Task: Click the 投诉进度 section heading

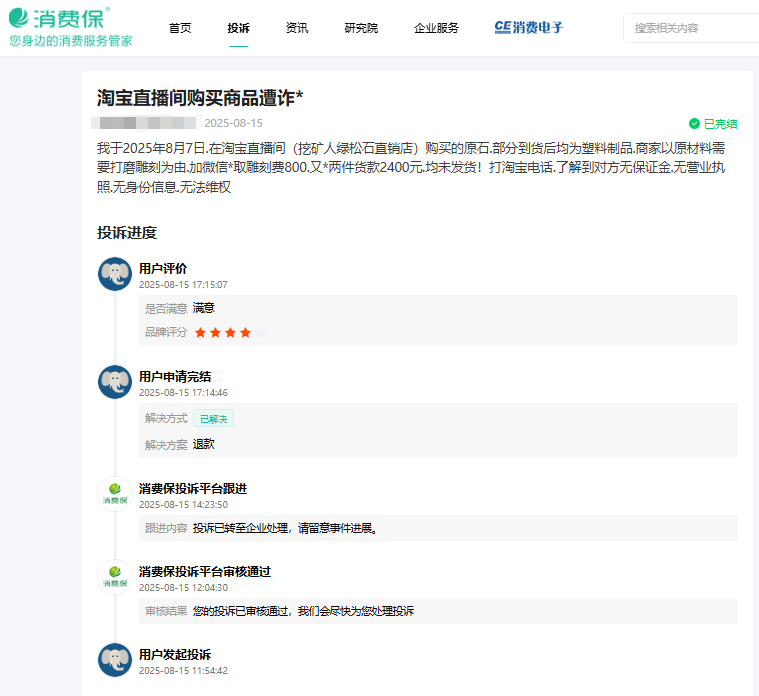Action: [x=127, y=233]
